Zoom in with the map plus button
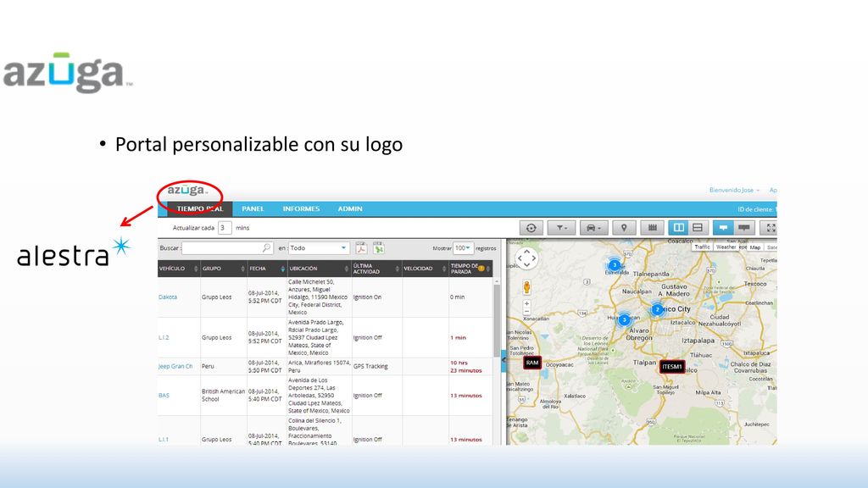The width and height of the screenshot is (868, 488). pyautogui.click(x=526, y=303)
